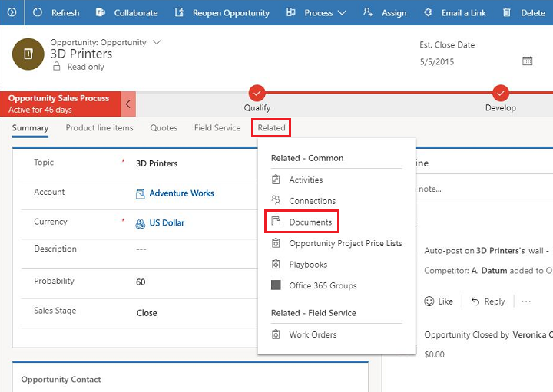Click Reopen Opportunity command label
Viewport: 553px width, 392px height.
click(x=231, y=13)
